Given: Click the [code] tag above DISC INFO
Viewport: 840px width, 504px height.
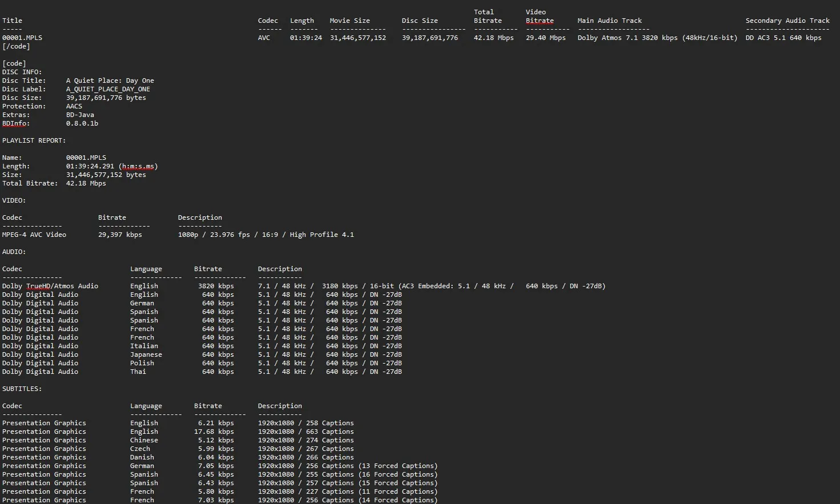Looking at the screenshot, I should point(14,63).
